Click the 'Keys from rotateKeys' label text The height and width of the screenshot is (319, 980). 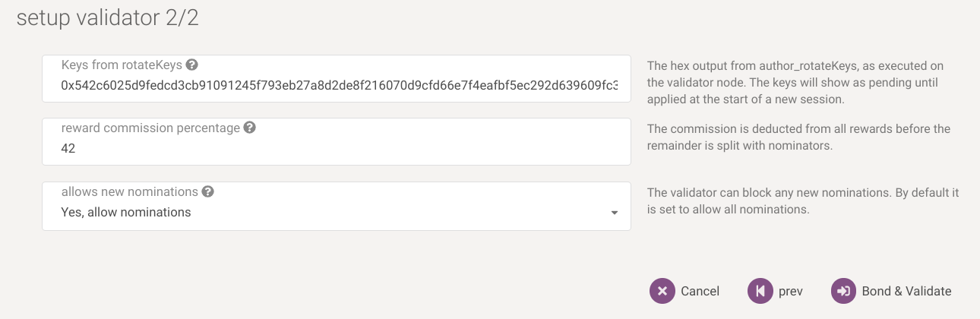coord(122,65)
